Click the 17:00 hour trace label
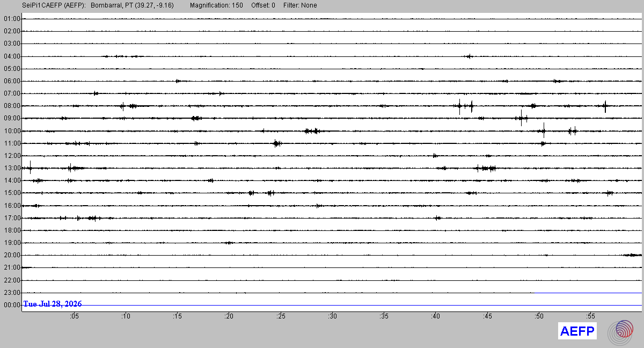 tap(12, 218)
